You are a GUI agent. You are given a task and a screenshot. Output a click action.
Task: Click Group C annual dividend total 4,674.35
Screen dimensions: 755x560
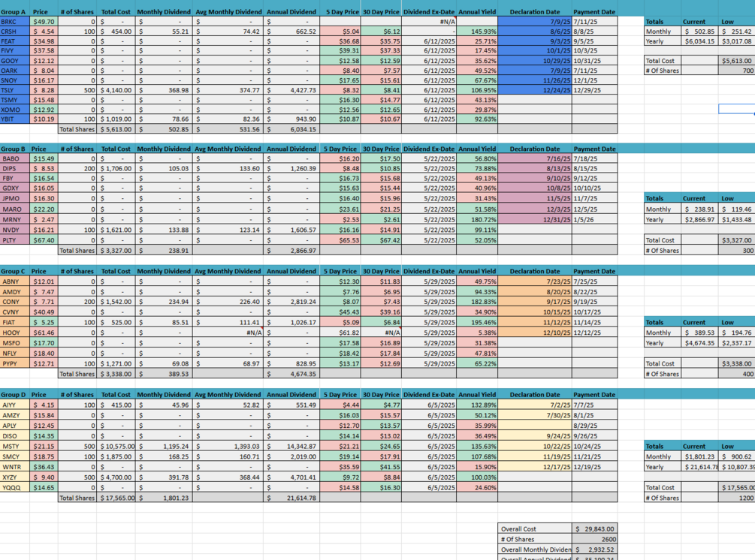291,374
